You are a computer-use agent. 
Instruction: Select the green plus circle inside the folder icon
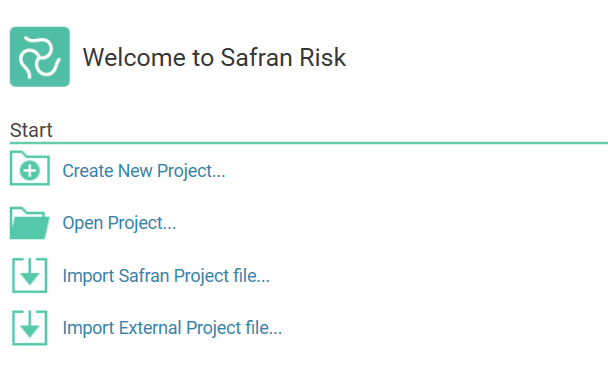(30, 171)
